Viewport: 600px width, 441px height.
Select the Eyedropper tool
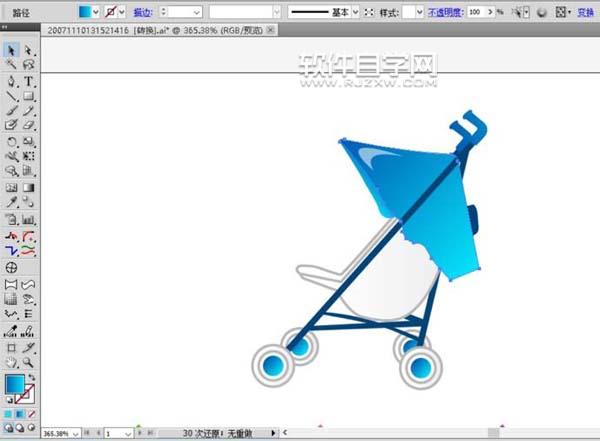(x=11, y=202)
